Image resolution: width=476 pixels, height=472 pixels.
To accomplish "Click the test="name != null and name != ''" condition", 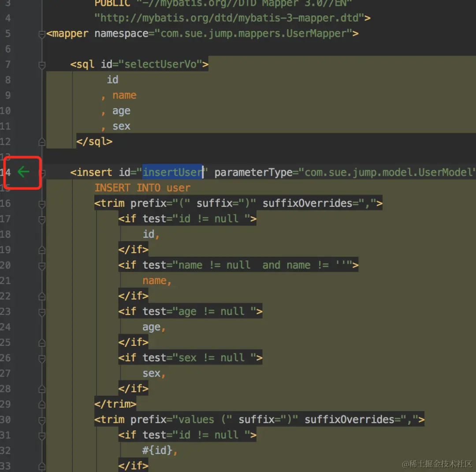I will (x=247, y=265).
